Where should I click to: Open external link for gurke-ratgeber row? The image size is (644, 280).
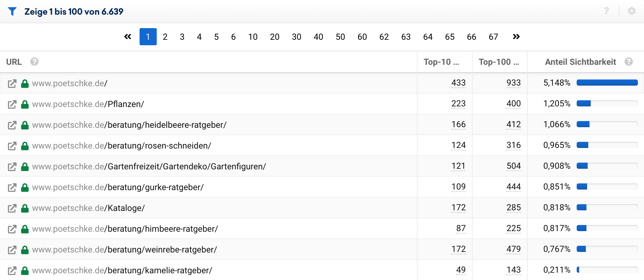(x=12, y=188)
